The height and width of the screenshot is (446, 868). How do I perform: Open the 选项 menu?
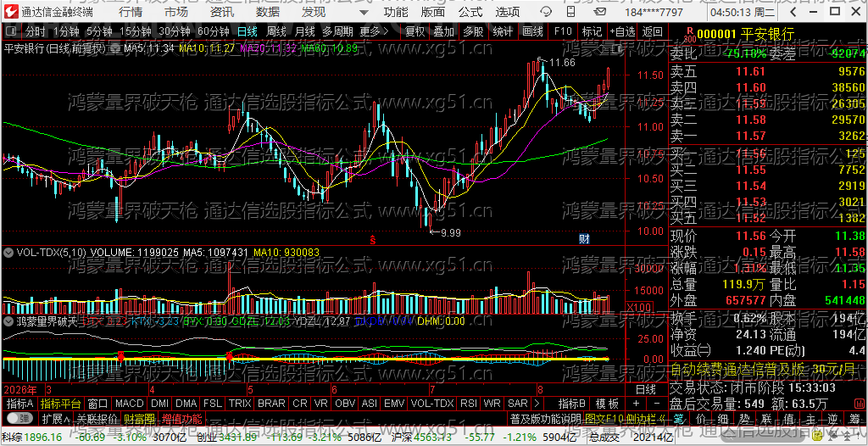[508, 12]
